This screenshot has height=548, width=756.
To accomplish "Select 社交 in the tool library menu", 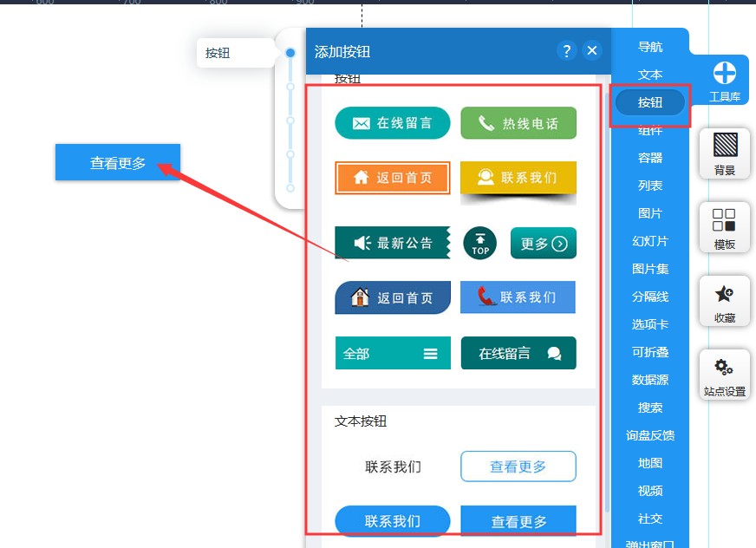I will click(650, 519).
